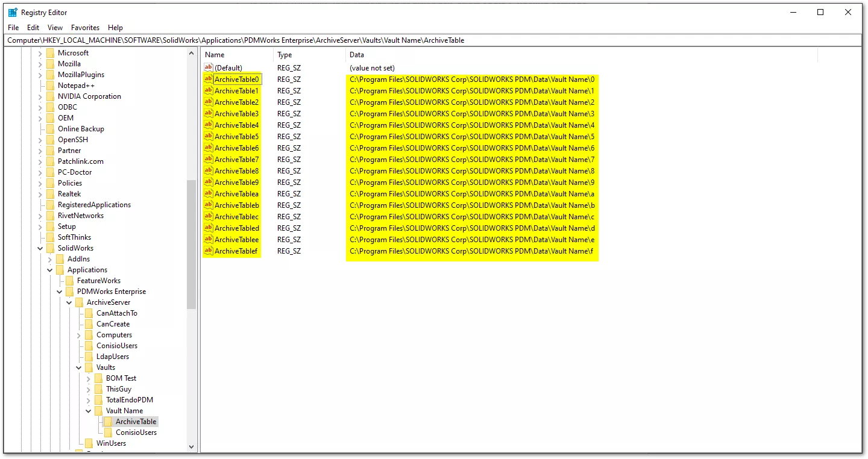Open the Favorites menu
The image size is (868, 459).
85,28
